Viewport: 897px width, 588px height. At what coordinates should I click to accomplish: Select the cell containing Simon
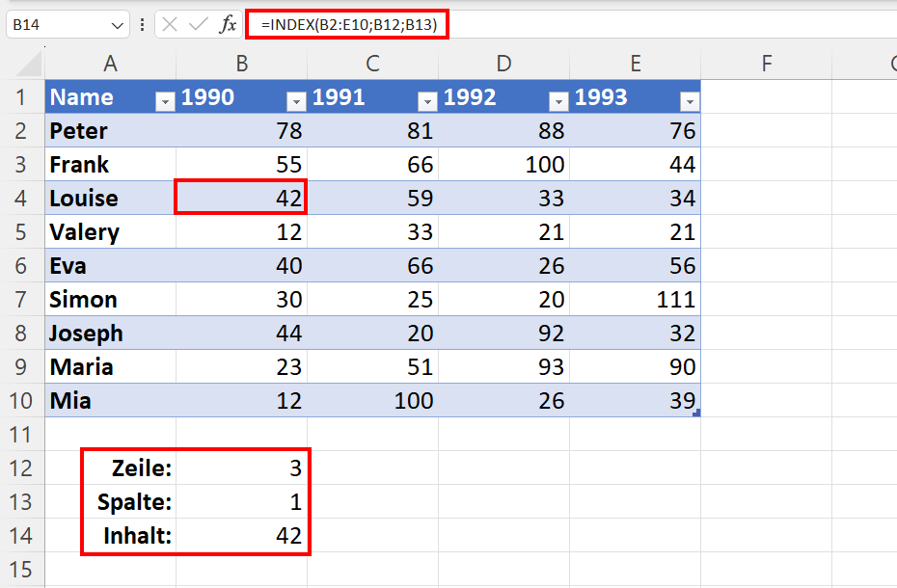(x=110, y=299)
